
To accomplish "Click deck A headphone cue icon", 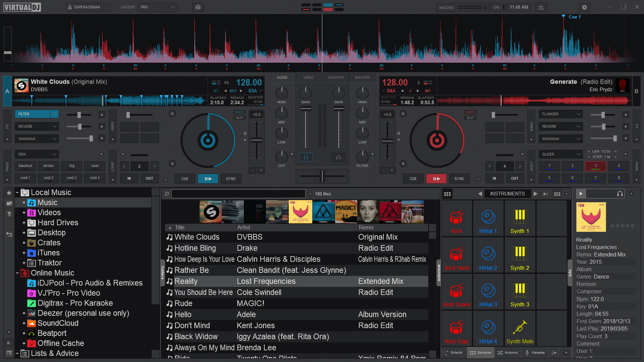I will pos(306,157).
